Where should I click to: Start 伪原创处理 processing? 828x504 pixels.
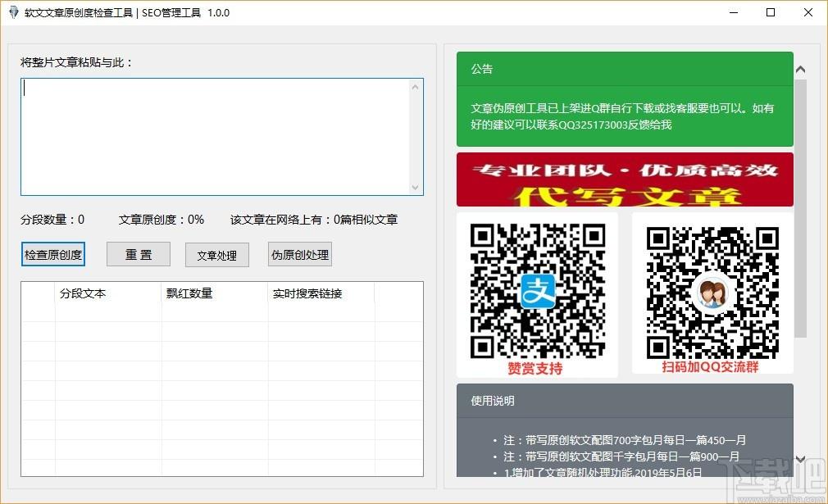300,254
